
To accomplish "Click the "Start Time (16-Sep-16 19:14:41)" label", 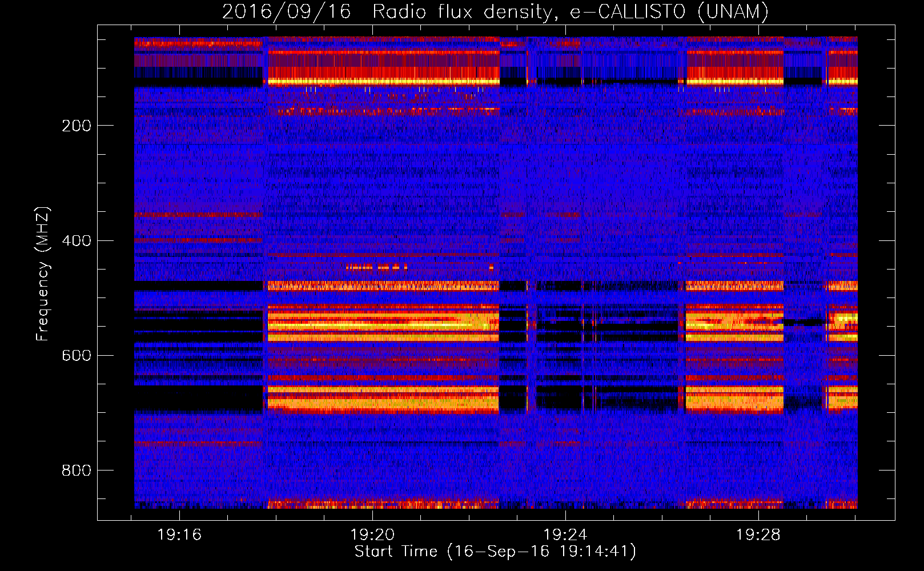I will 495,552.
